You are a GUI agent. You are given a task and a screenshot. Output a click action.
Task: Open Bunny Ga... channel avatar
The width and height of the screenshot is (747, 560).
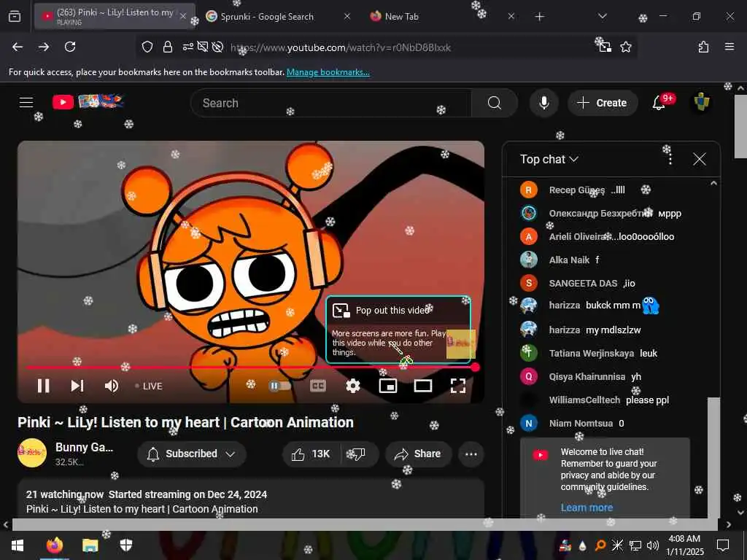point(32,453)
